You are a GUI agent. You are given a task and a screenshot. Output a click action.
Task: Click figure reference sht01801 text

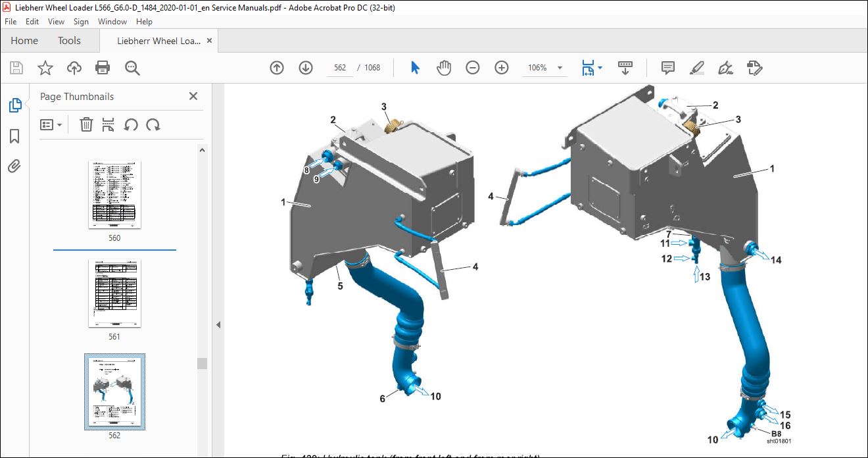coord(779,441)
